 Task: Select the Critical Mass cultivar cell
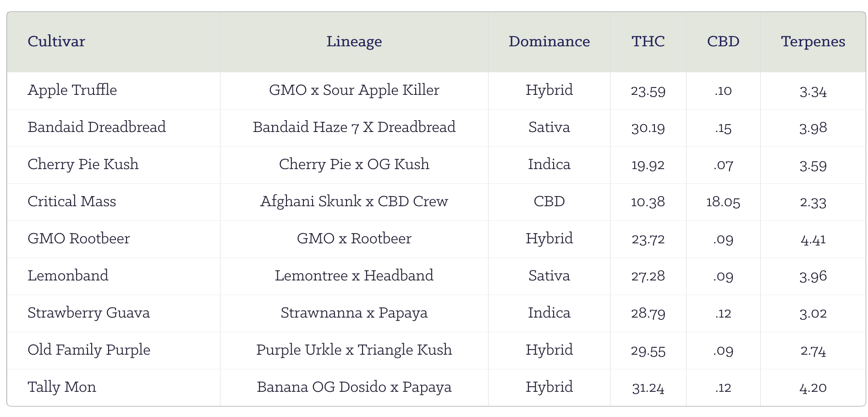72,202
